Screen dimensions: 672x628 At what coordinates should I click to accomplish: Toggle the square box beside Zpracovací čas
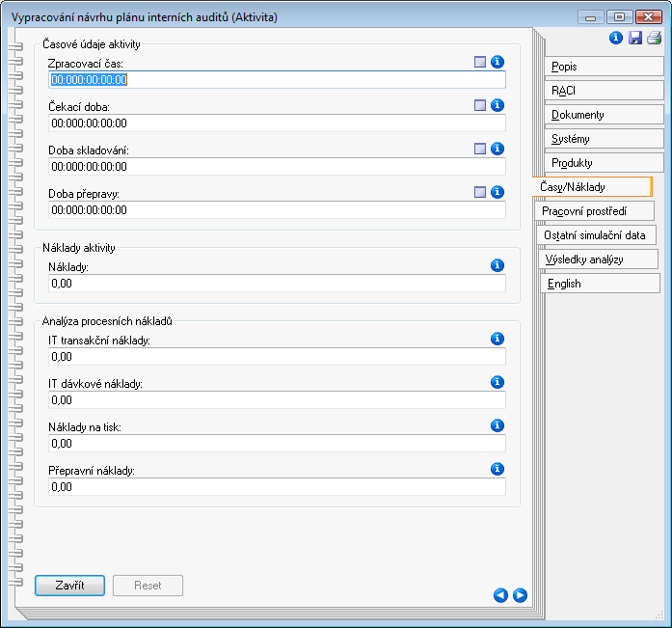click(x=480, y=62)
